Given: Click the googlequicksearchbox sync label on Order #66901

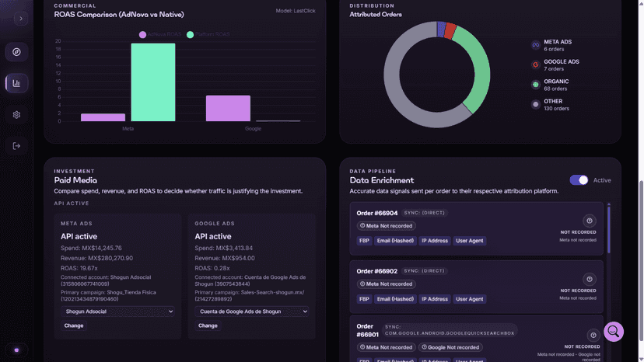Looking at the screenshot, I should [x=450, y=330].
